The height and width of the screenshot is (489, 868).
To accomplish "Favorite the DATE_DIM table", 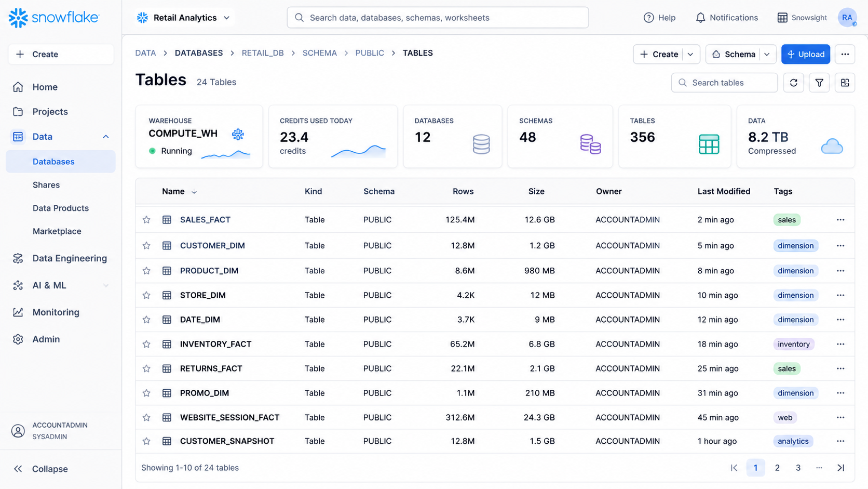I will click(x=146, y=320).
